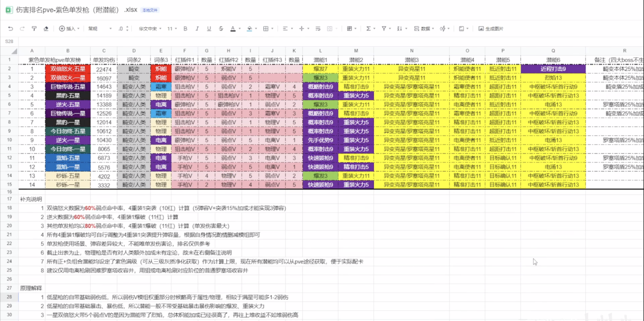Click the 黑豹-五星 black cell
The image size is (644, 321).
tap(68, 96)
